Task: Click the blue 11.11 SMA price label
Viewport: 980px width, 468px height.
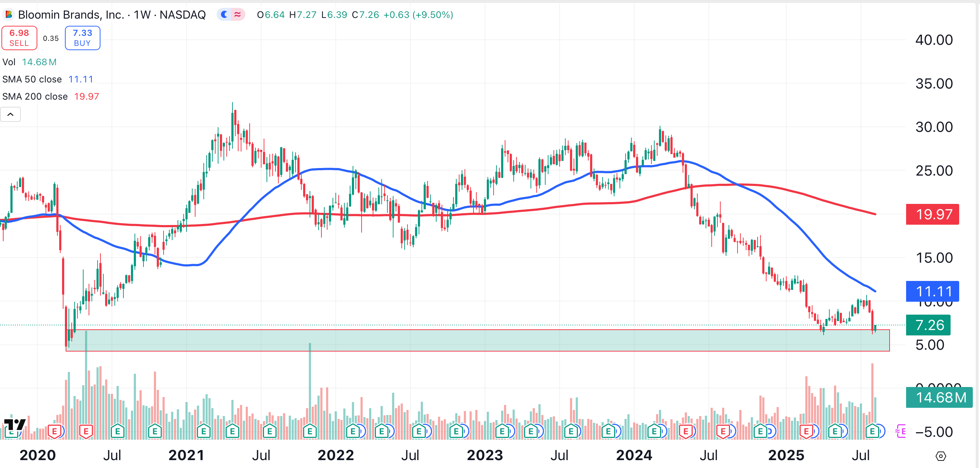Action: click(932, 291)
